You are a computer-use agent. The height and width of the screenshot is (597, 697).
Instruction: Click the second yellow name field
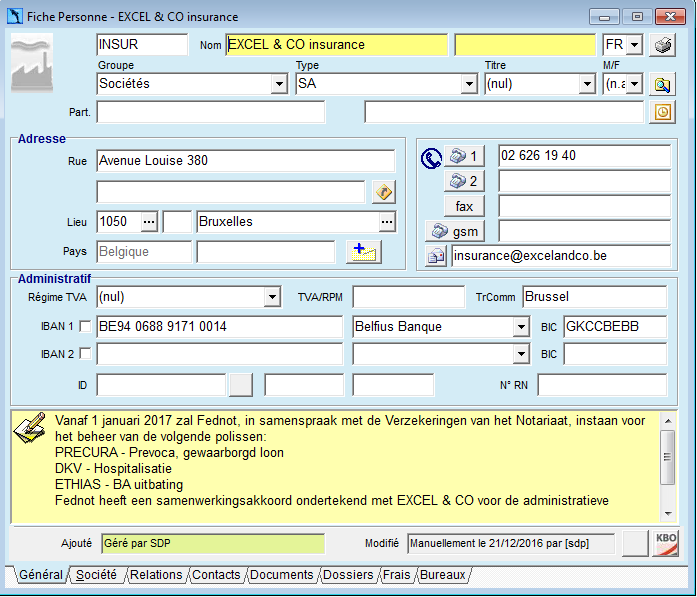525,45
